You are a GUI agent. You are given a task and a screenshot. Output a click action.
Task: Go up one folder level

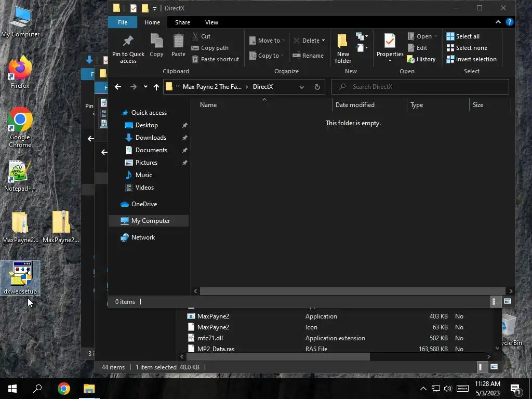click(156, 87)
